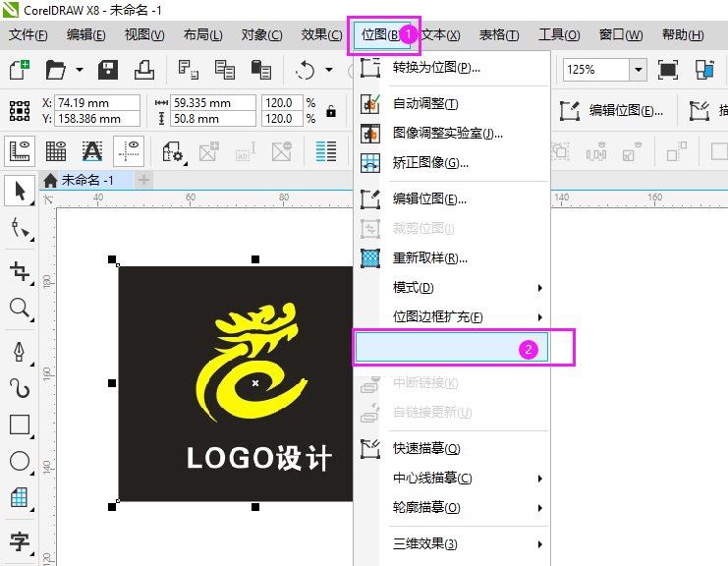Viewport: 728px width, 566px height.
Task: Click the Print icon
Action: (x=144, y=70)
